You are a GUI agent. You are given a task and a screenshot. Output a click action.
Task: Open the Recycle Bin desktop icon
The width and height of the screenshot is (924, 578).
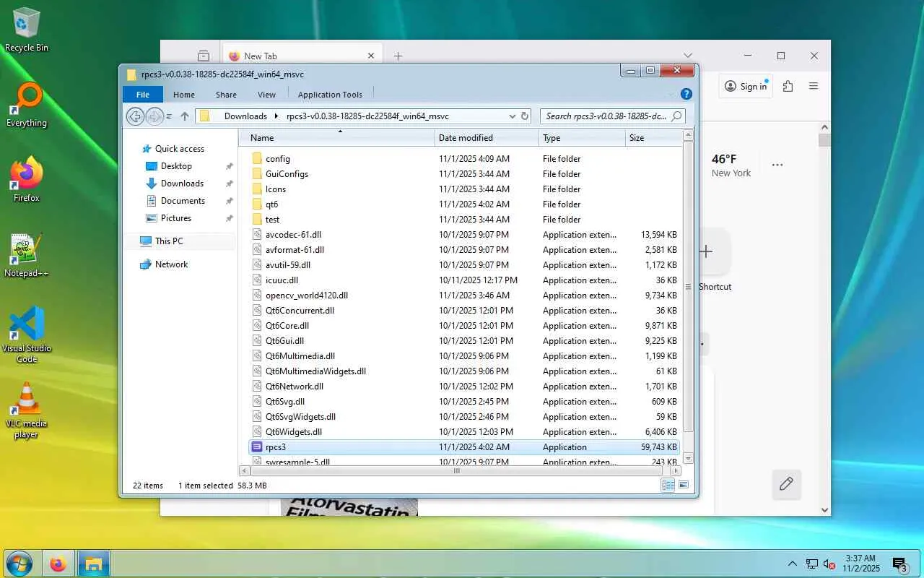pyautogui.click(x=27, y=30)
